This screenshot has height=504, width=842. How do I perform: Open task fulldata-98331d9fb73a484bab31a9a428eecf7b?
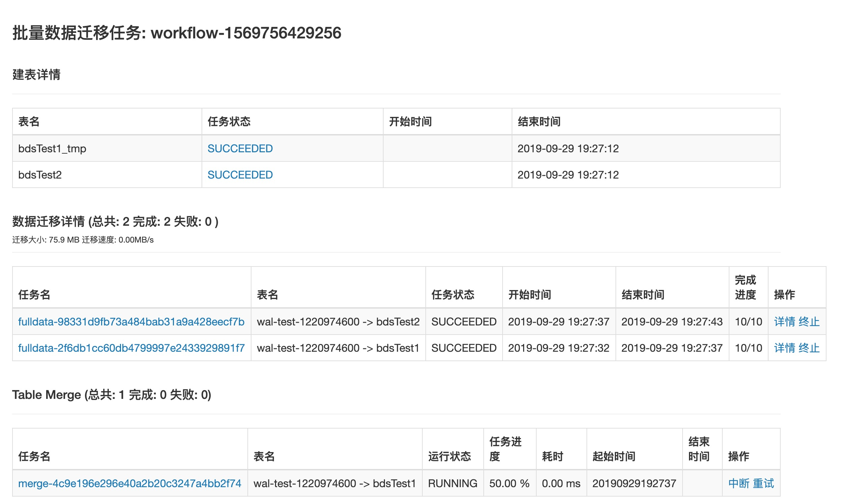[x=131, y=321]
